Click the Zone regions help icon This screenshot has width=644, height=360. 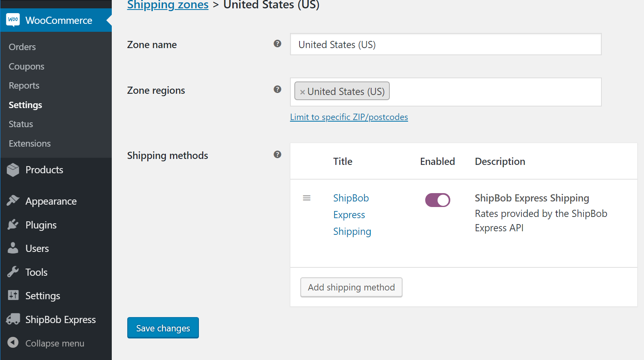click(x=278, y=89)
